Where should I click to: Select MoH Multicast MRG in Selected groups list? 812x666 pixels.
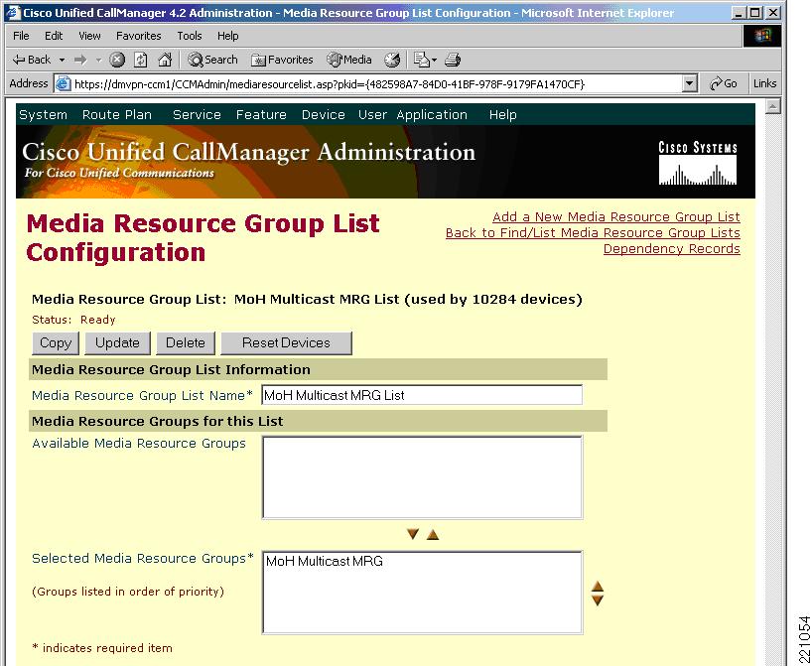(325, 562)
